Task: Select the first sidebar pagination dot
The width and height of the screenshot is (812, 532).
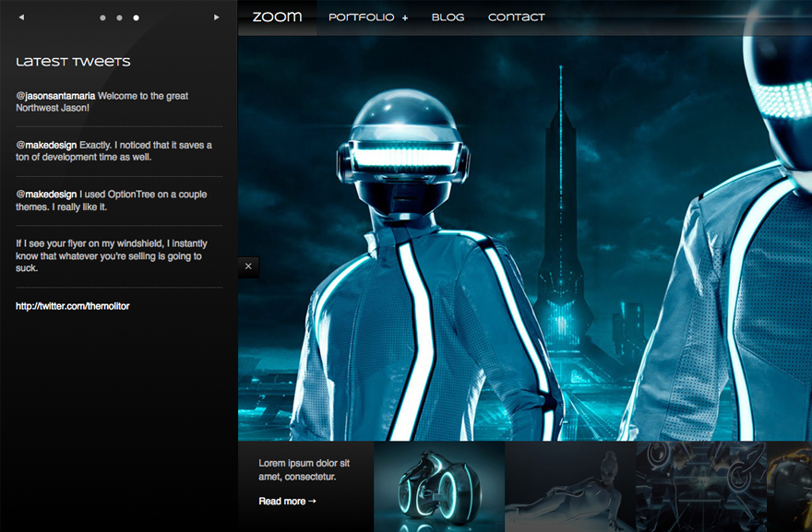Action: pos(102,18)
